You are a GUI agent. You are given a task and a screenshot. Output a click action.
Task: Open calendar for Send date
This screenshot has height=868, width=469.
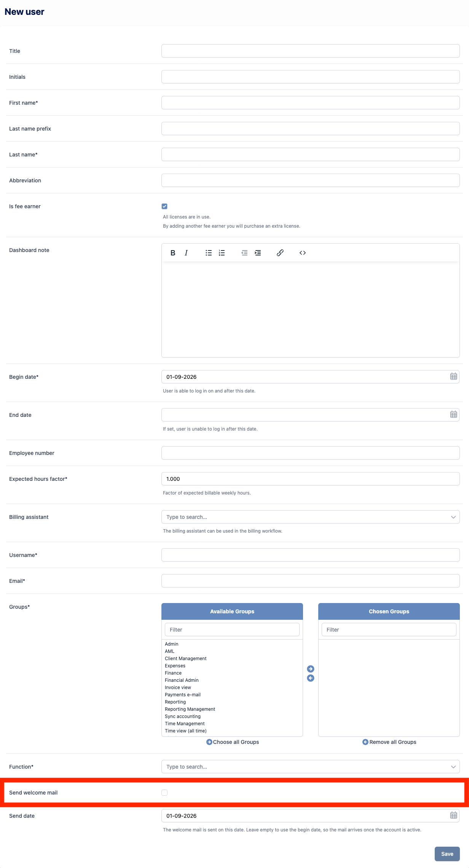[454, 815]
